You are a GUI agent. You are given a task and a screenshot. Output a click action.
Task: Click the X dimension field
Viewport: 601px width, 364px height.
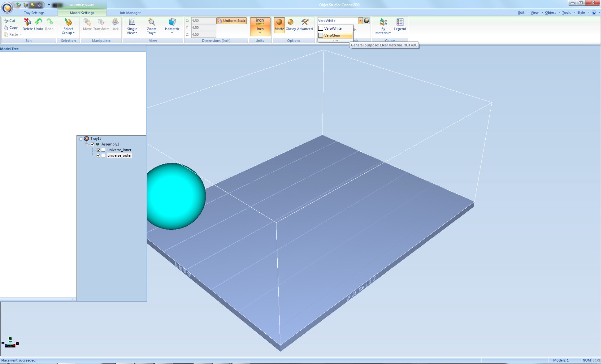tap(203, 21)
